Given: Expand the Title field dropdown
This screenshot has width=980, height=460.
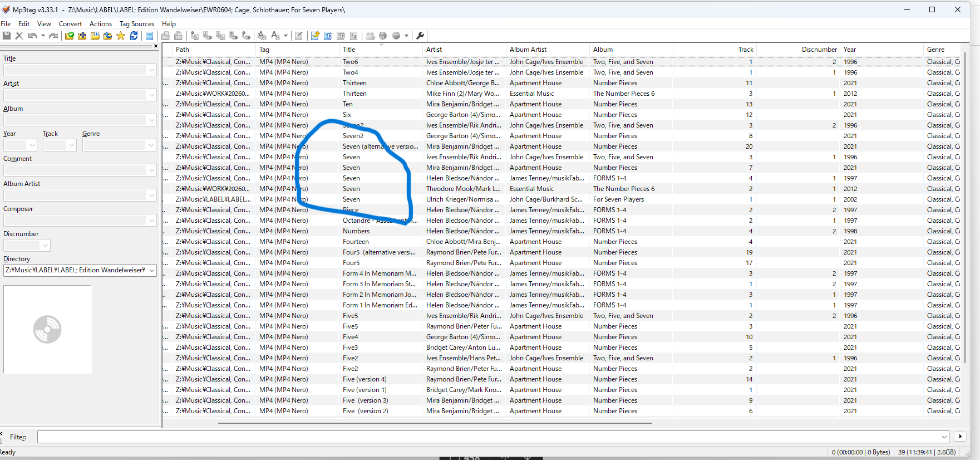Looking at the screenshot, I should click(x=151, y=70).
